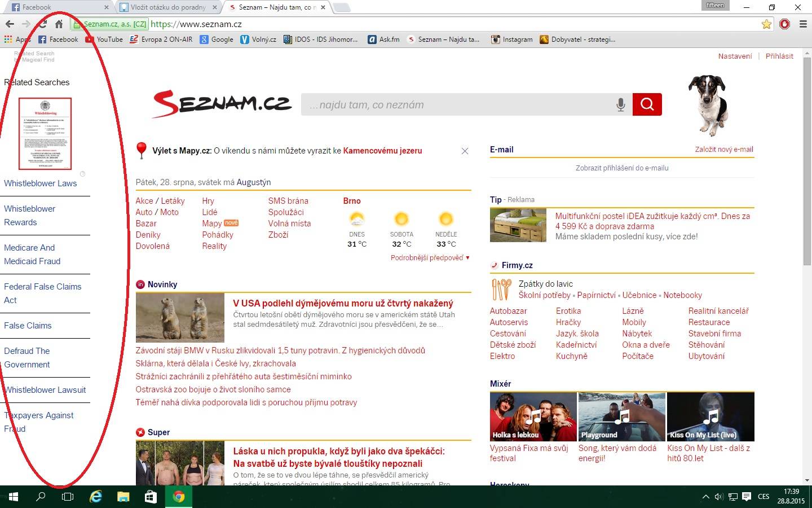Open the Windows Store taskbar icon
This screenshot has width=812, height=508.
click(x=151, y=497)
